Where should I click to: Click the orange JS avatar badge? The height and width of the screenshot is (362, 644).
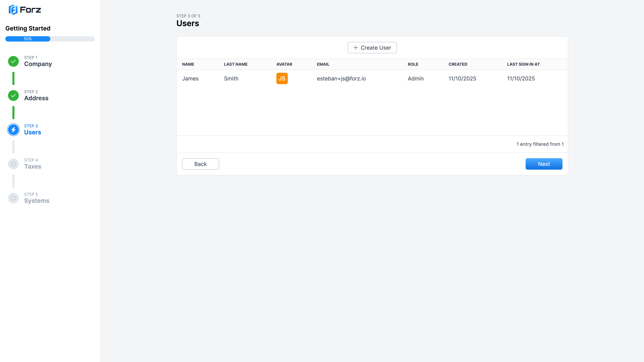pos(282,78)
